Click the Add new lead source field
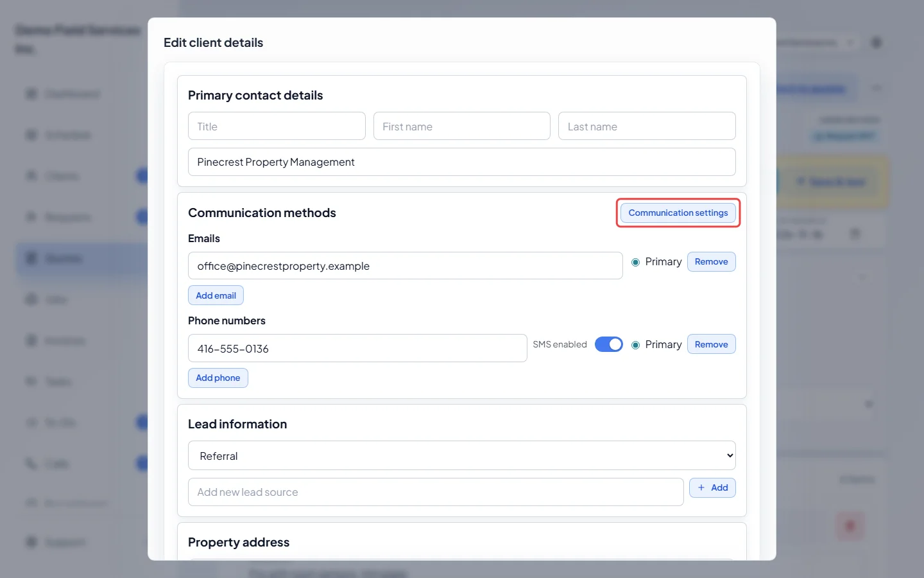The width and height of the screenshot is (924, 578). (436, 492)
